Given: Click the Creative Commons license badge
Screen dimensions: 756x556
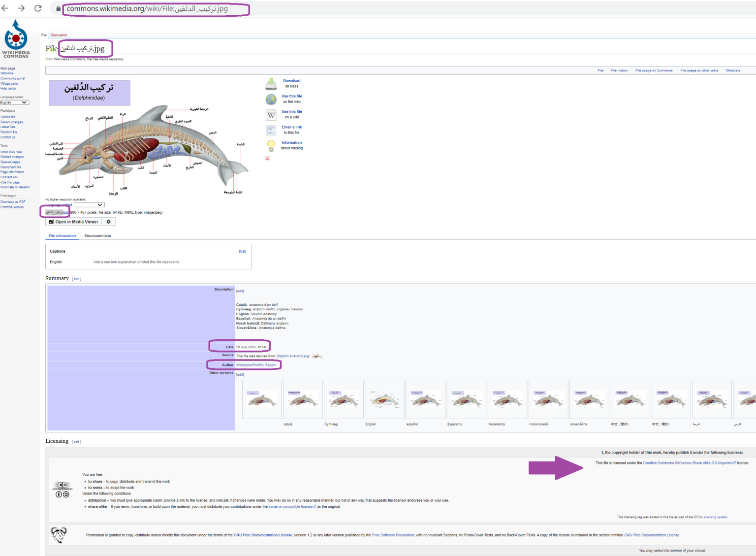Looking at the screenshot, I should [63, 490].
